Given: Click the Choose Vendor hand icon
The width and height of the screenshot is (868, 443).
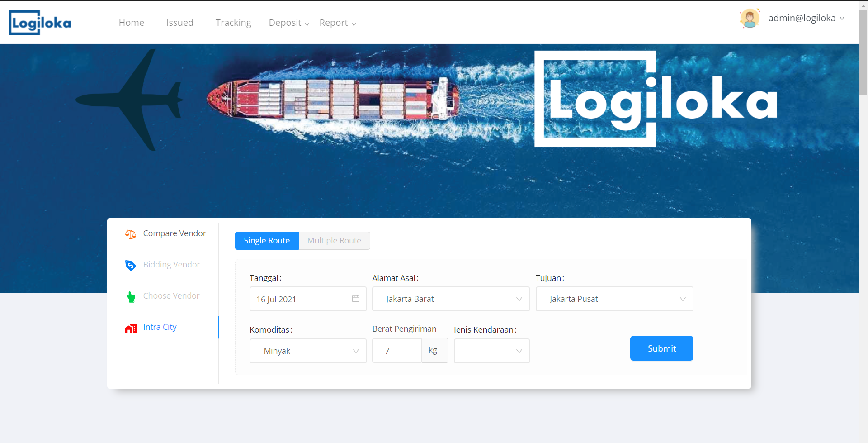Looking at the screenshot, I should [x=131, y=296].
